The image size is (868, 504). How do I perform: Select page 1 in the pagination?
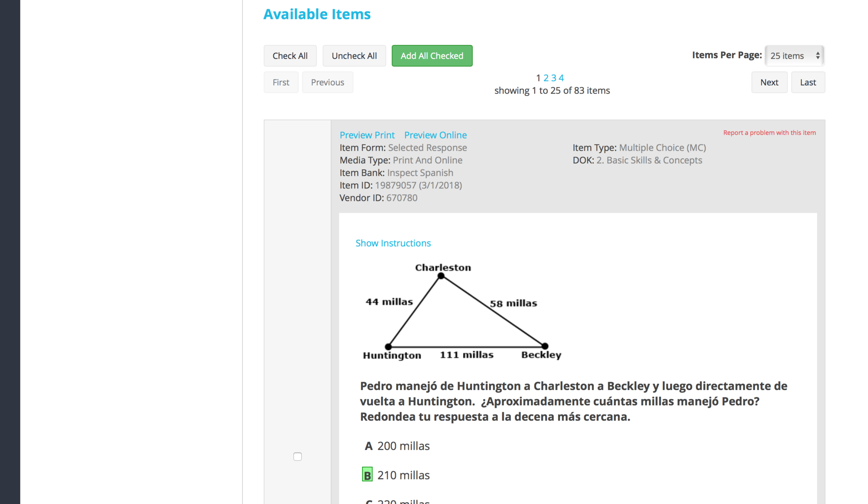[538, 78]
